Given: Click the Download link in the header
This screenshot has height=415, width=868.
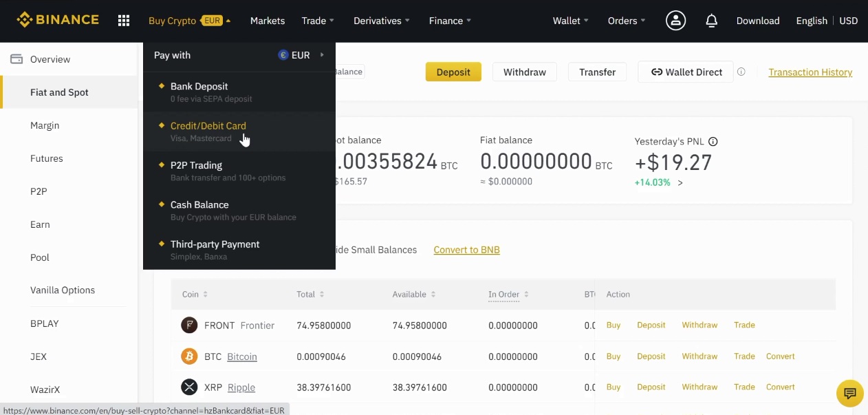Looking at the screenshot, I should coord(758,21).
